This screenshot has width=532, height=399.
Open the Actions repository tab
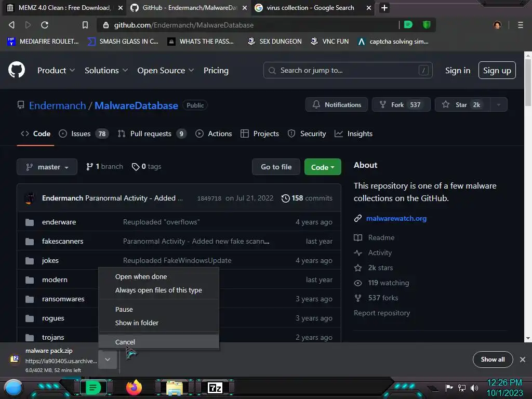click(214, 134)
